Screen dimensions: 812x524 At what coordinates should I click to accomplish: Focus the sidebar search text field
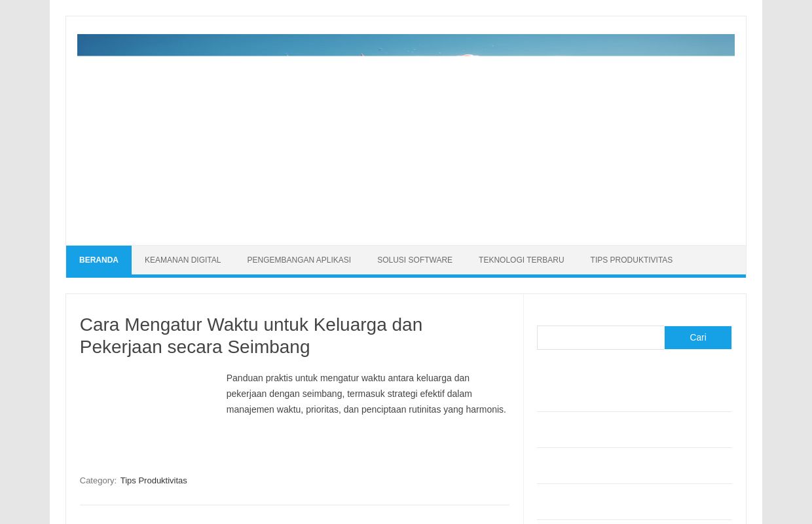(x=600, y=338)
